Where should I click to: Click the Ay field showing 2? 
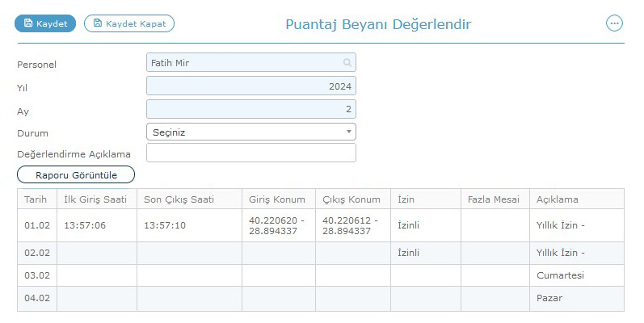(x=251, y=109)
